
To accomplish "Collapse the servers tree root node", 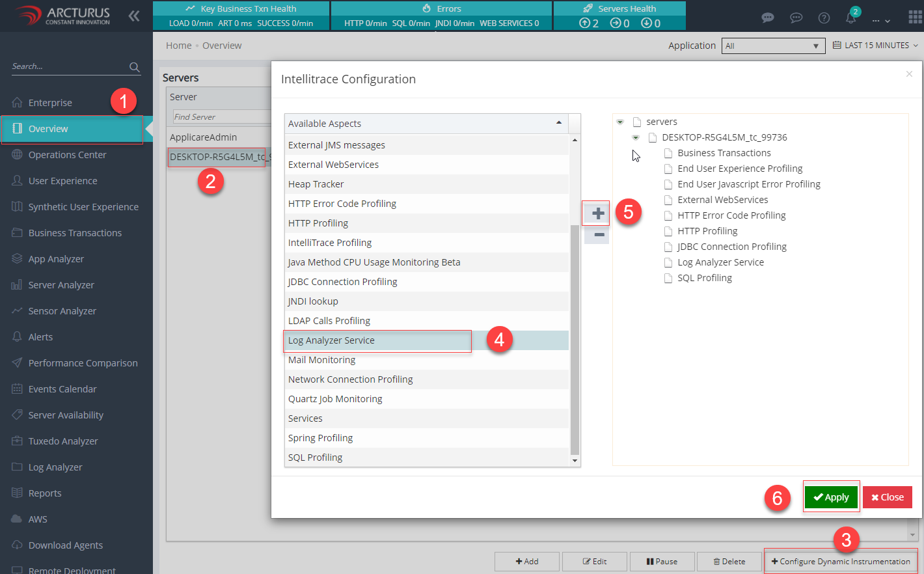I will [620, 122].
